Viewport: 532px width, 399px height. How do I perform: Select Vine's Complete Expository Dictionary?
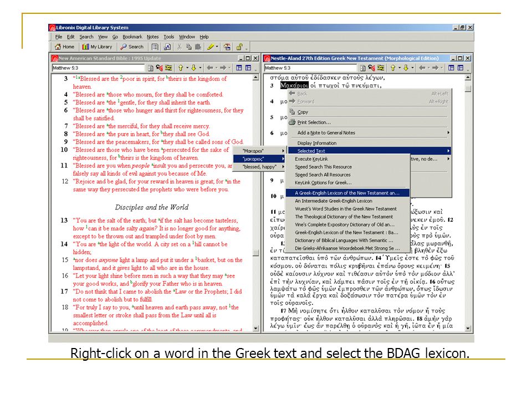(348, 224)
